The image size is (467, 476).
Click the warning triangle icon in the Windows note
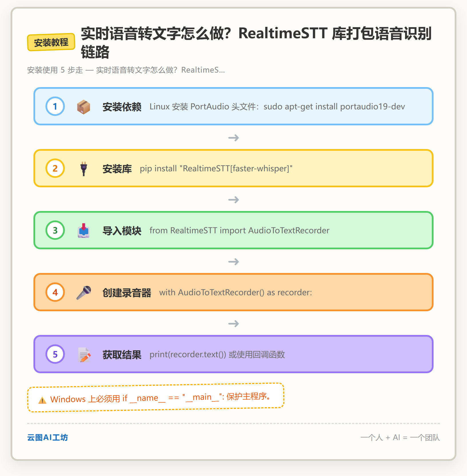(x=42, y=400)
